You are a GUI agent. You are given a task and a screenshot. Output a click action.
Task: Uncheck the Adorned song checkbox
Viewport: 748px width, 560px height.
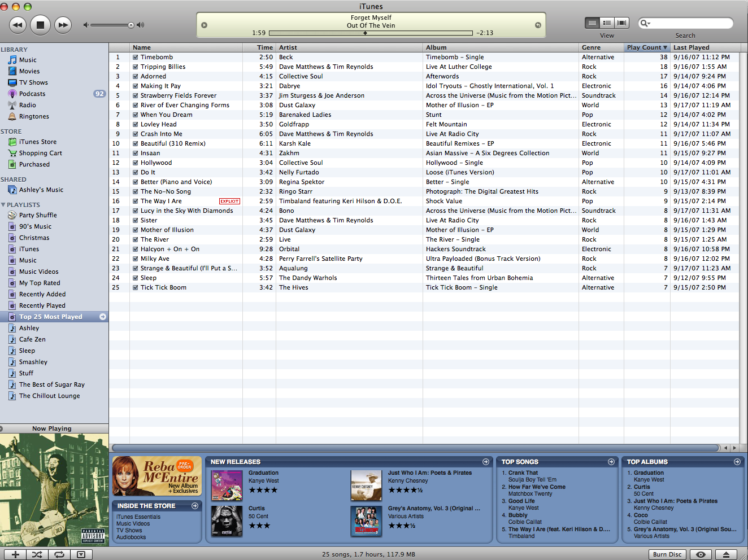tap(136, 76)
